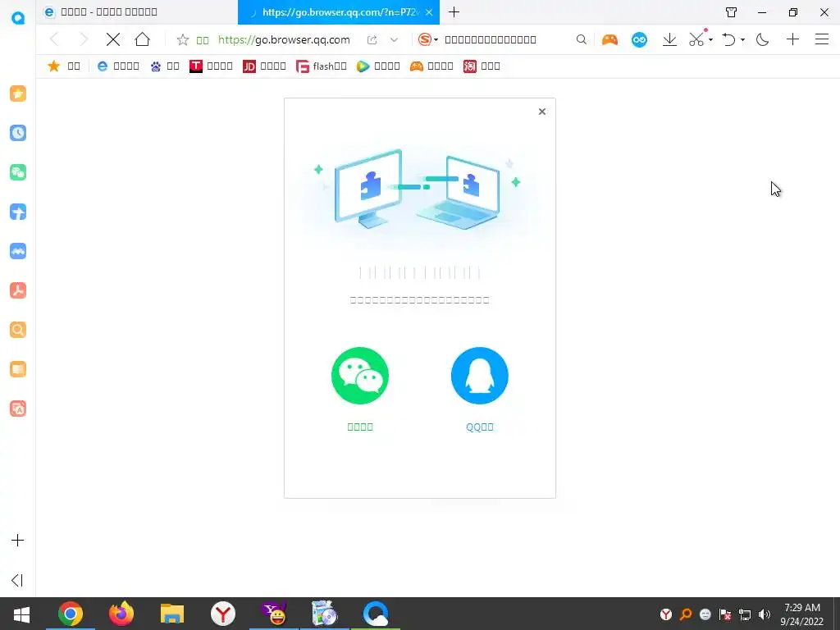The image size is (840, 630).
Task: Open the installer disc taskbar icon
Action: (324, 614)
